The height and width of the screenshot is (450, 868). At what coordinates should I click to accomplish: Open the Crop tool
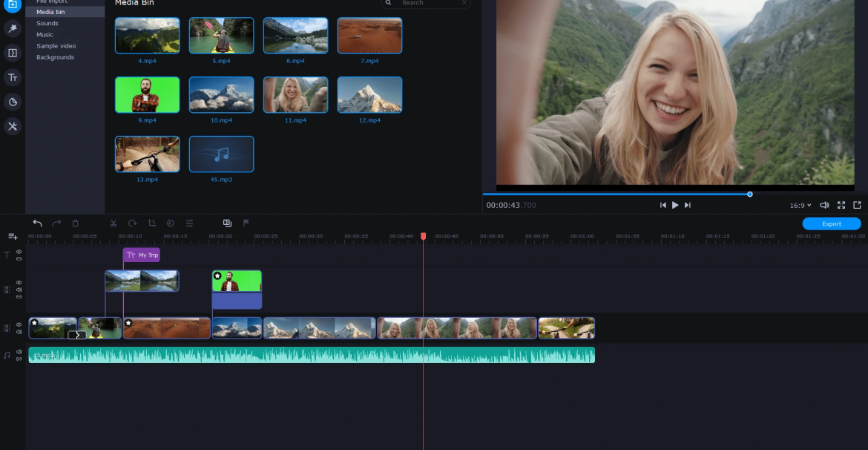click(x=151, y=224)
